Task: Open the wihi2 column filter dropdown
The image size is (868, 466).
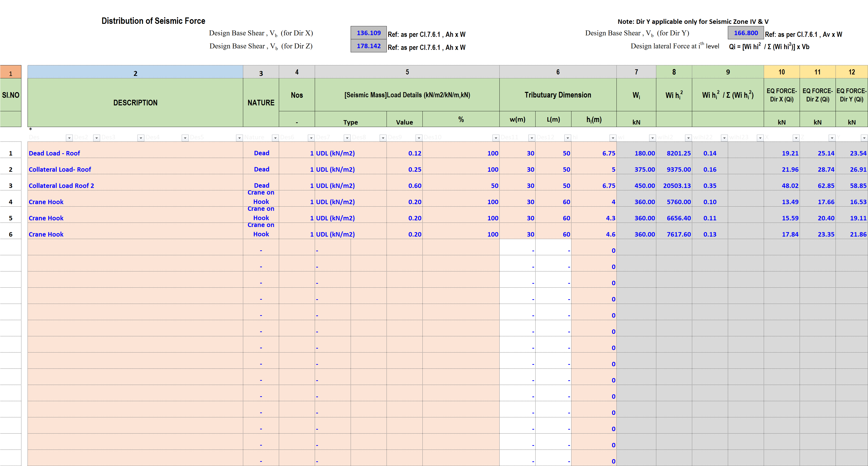Action: tap(688, 138)
